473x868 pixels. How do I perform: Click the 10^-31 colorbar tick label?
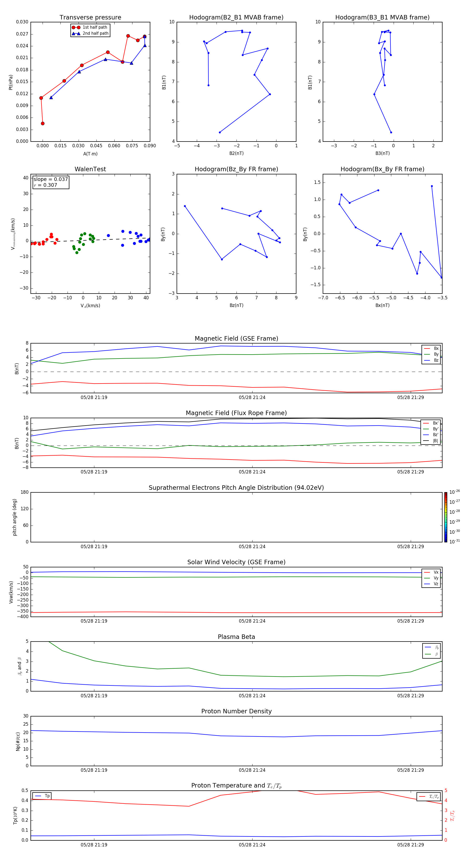coord(455,542)
